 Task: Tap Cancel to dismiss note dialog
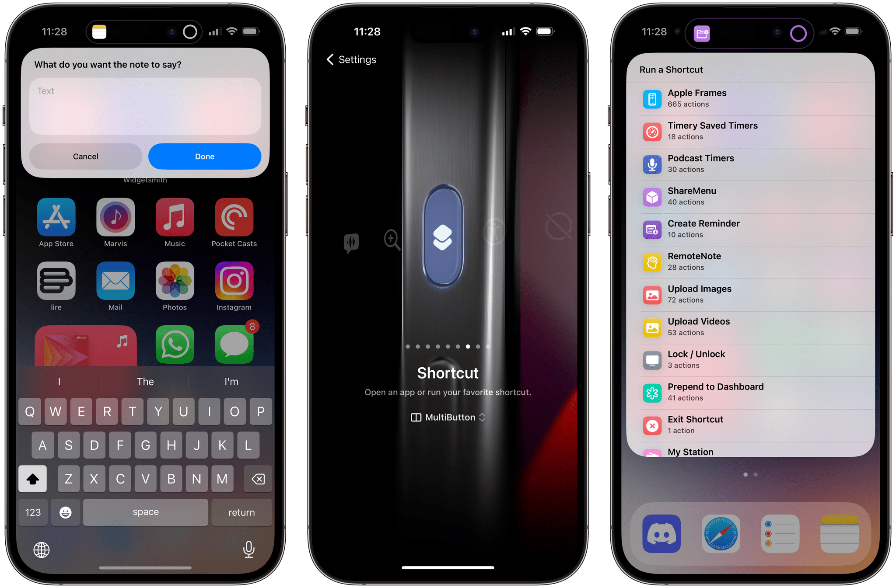[85, 156]
